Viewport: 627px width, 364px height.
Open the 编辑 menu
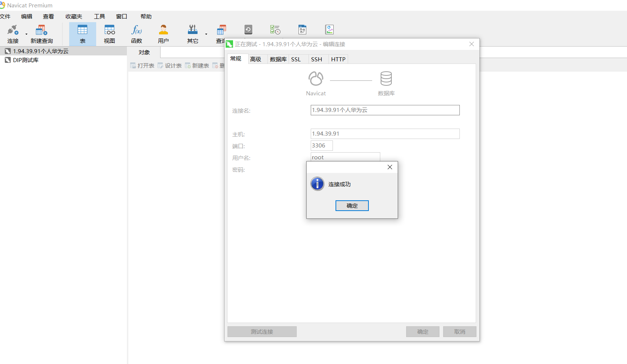(x=27, y=16)
